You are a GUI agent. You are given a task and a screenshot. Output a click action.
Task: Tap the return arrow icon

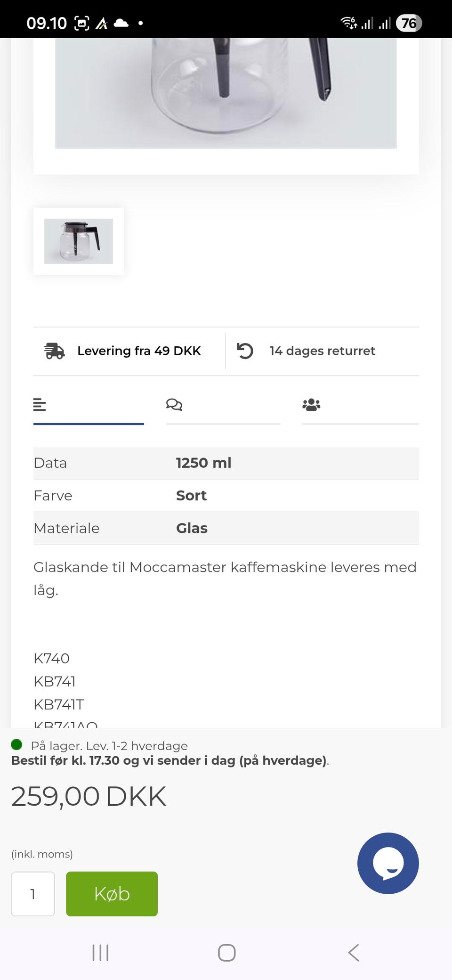[x=245, y=351]
